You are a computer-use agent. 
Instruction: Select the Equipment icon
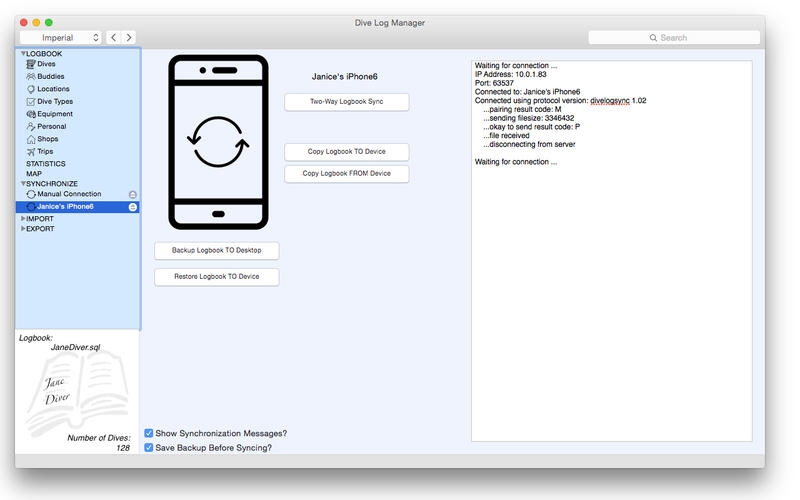pyautogui.click(x=31, y=114)
